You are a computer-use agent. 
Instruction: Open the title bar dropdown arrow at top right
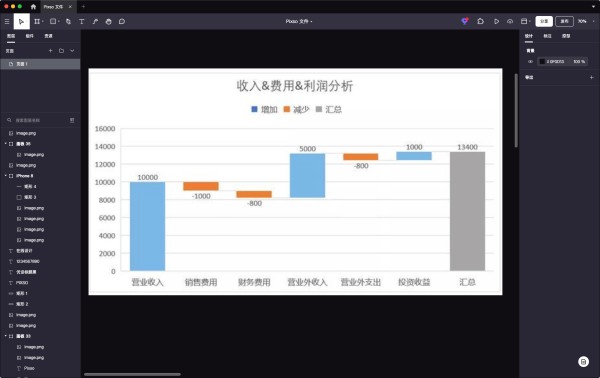pos(593,7)
